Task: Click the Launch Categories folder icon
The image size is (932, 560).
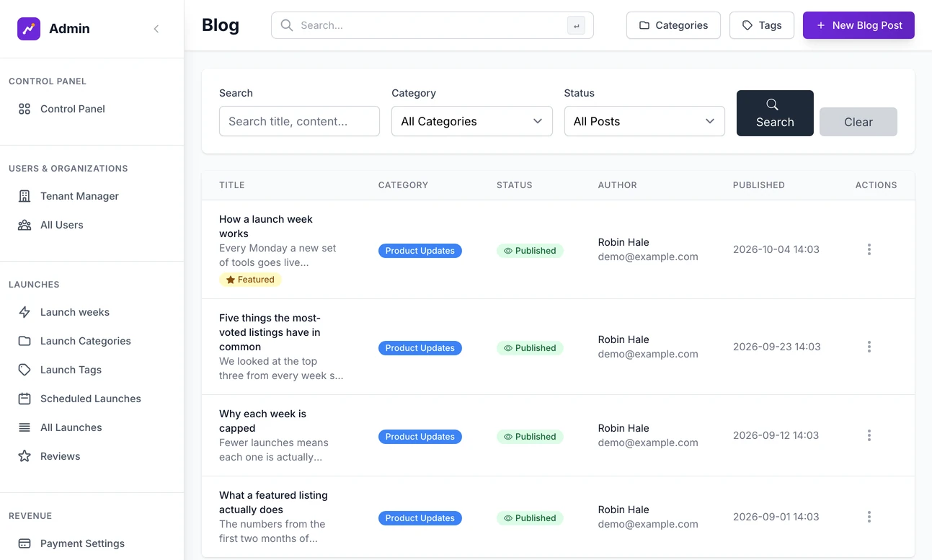Action: click(x=25, y=341)
